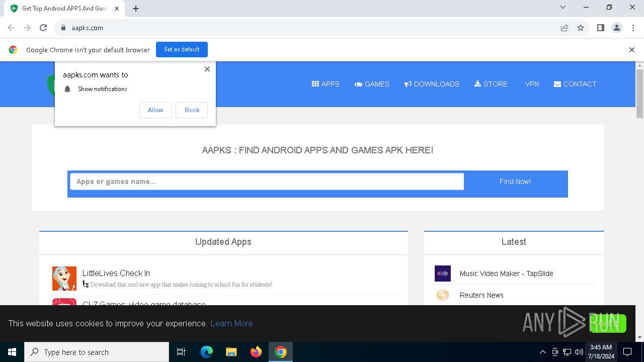Open the volume control in tray
644x362 pixels.
click(579, 352)
